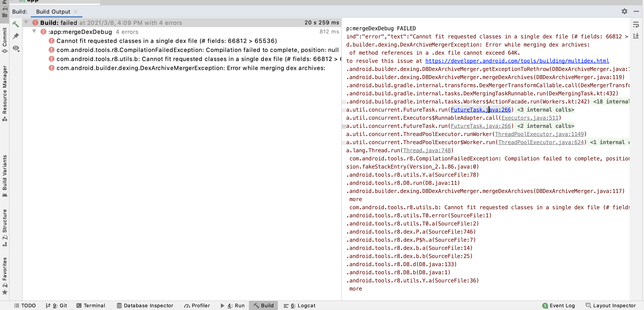Open the 9: Git tool window

[x=57, y=305]
